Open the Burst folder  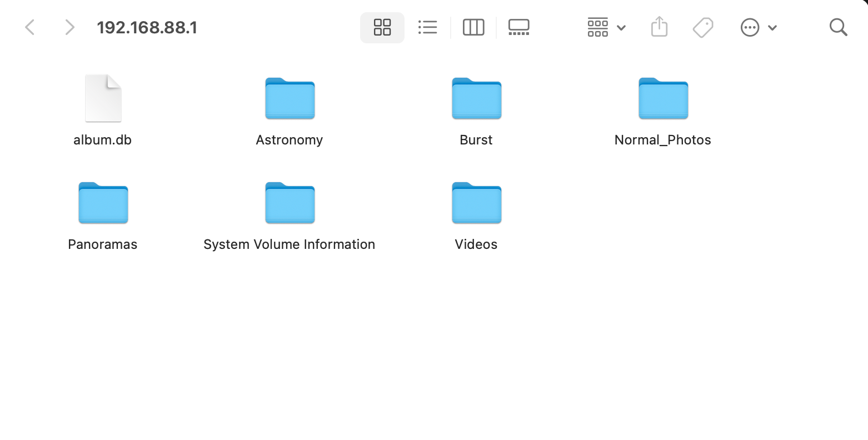point(476,99)
